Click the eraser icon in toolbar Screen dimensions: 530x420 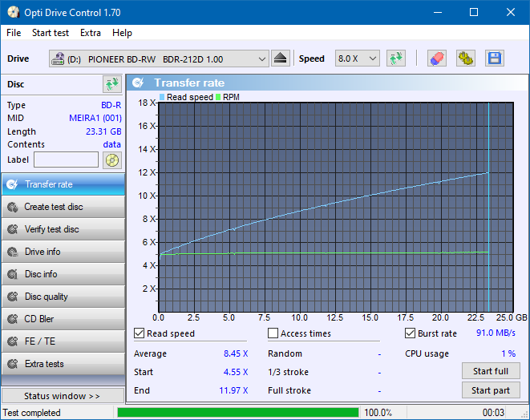coord(436,59)
